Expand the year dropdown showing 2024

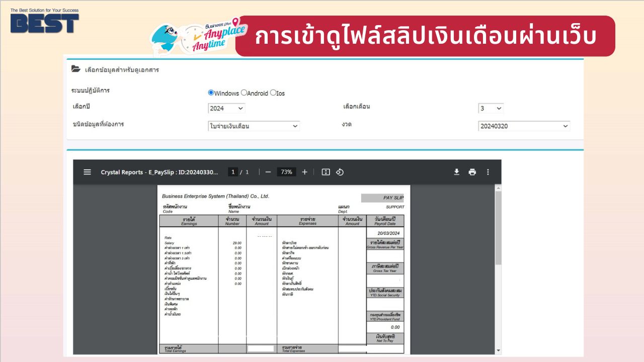[x=226, y=108]
